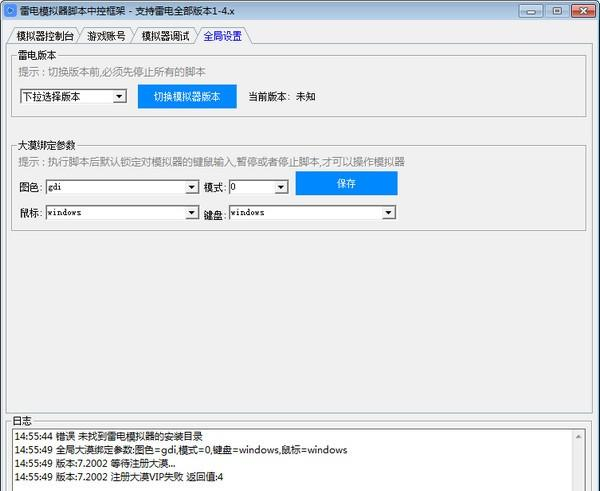Select the 全局设置 tab

click(223, 36)
